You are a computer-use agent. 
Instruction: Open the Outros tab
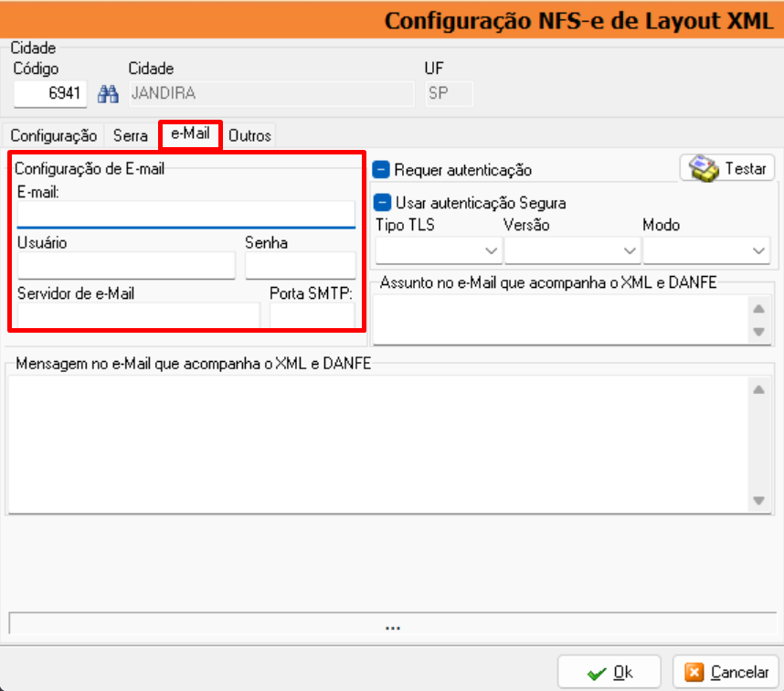(x=249, y=135)
